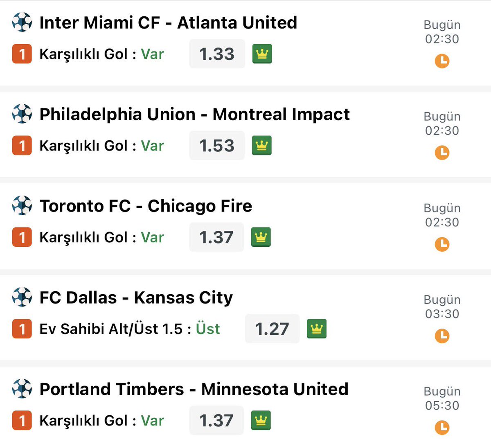The image size is (491, 448).
Task: Select the 1.53 odds button
Action: coord(217,145)
